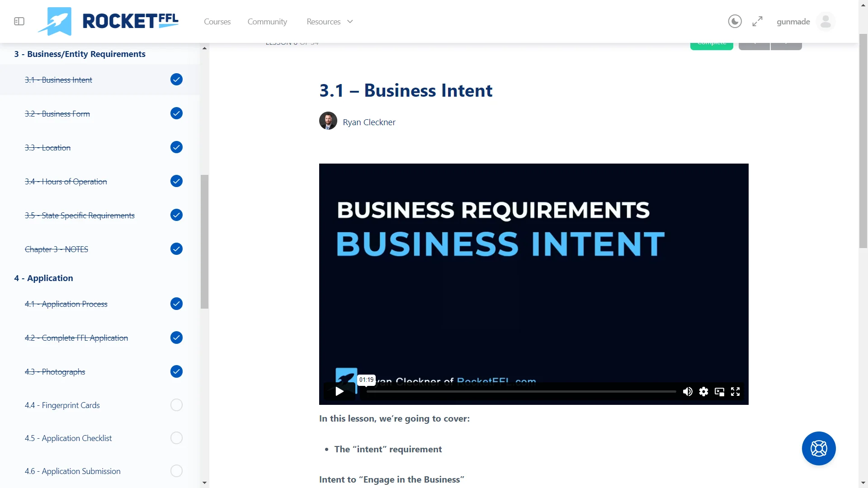Toggle 4.6 Application Submission completion circle
Screen dimensions: 868x488
coord(176,471)
